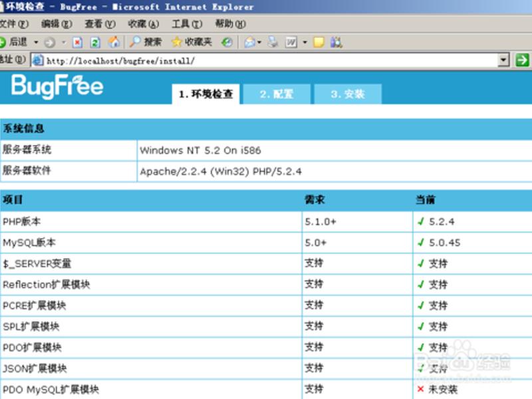
Task: Open the Back history dropdown arrow
Action: [x=36, y=43]
